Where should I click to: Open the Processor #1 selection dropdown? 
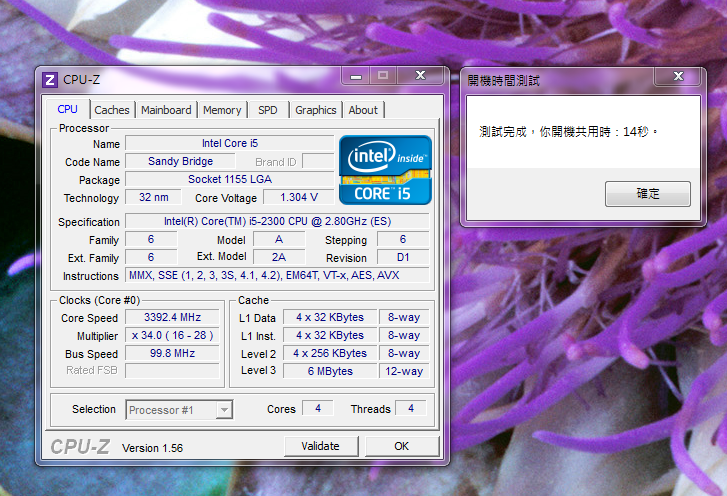[x=179, y=410]
